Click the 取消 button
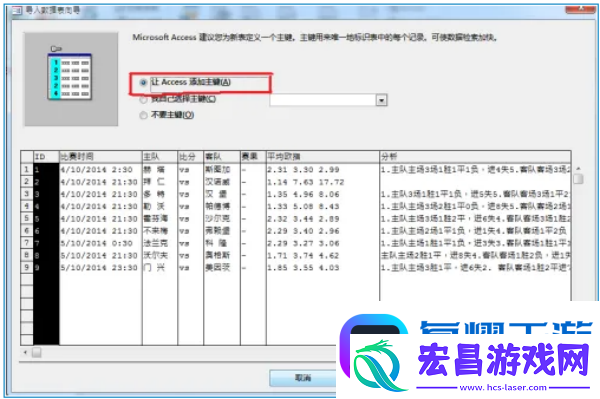Viewport: 600px width, 399px height. pos(303,378)
